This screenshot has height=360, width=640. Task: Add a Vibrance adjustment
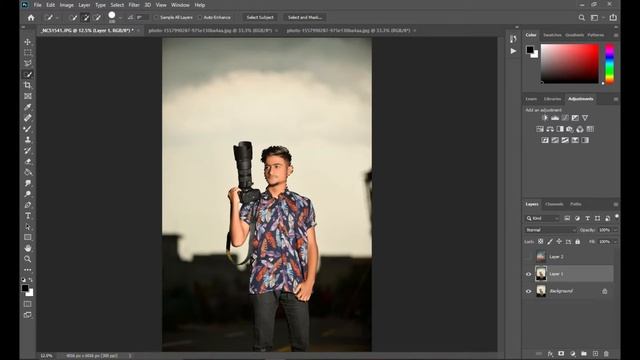[585, 118]
